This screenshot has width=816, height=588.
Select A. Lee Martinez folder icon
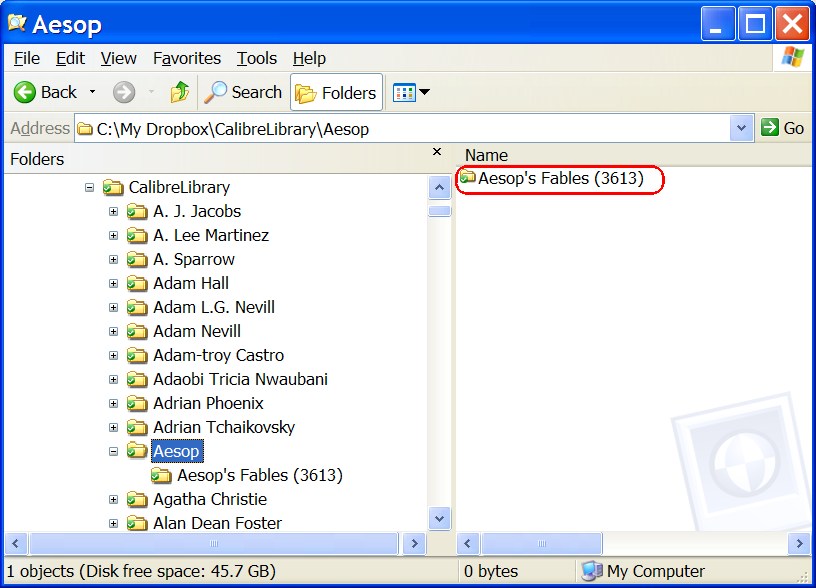[x=137, y=235]
